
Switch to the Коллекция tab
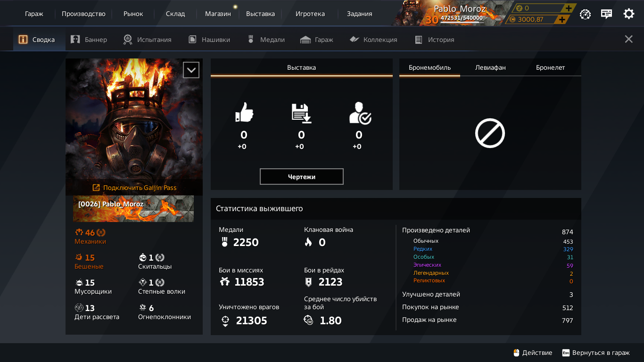[x=374, y=40]
